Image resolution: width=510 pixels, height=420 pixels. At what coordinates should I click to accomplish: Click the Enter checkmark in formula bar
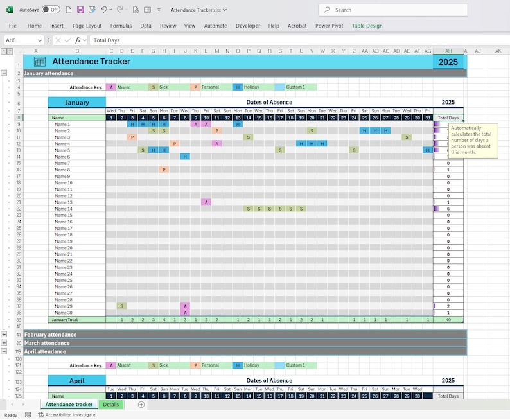click(67, 40)
